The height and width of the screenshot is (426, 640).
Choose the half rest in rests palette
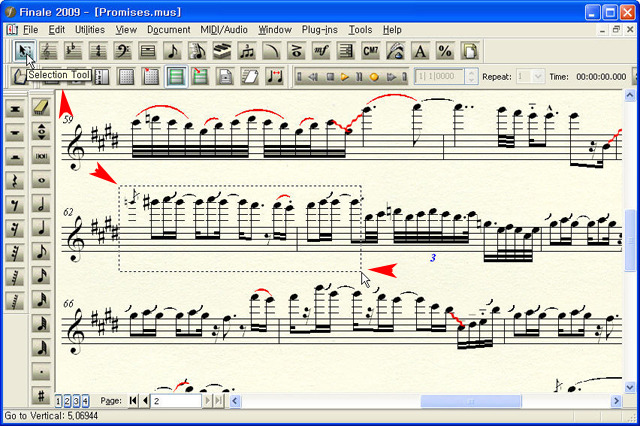pyautogui.click(x=15, y=156)
